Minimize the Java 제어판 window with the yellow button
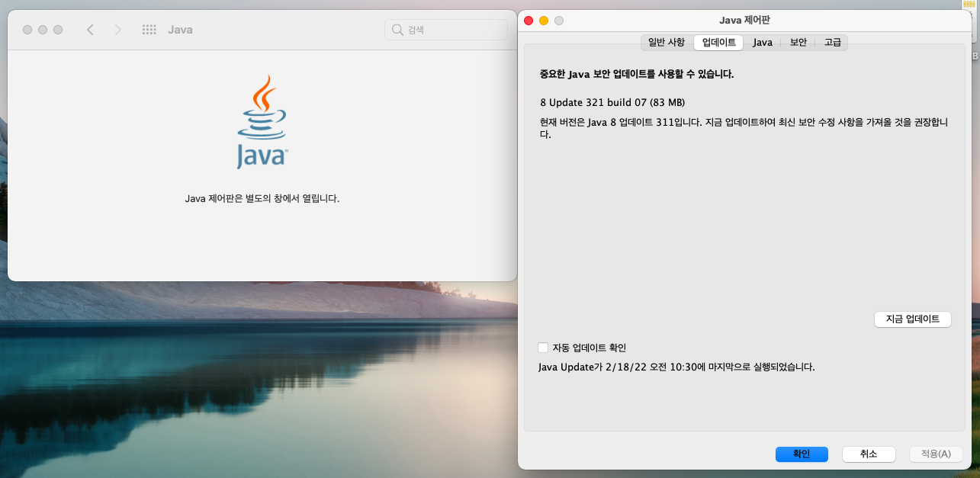Screen dimensions: 980x478 point(544,21)
